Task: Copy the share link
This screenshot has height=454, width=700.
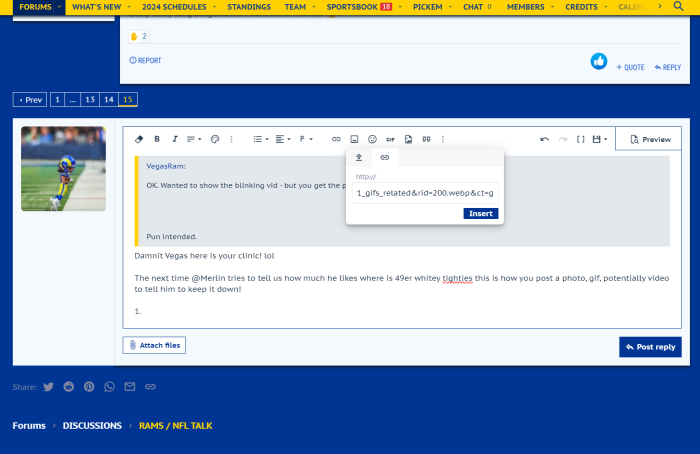Action: (x=150, y=387)
